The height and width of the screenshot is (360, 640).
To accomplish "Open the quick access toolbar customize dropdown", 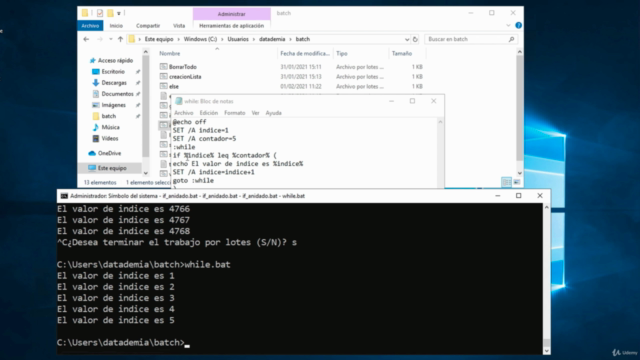I will (x=119, y=13).
